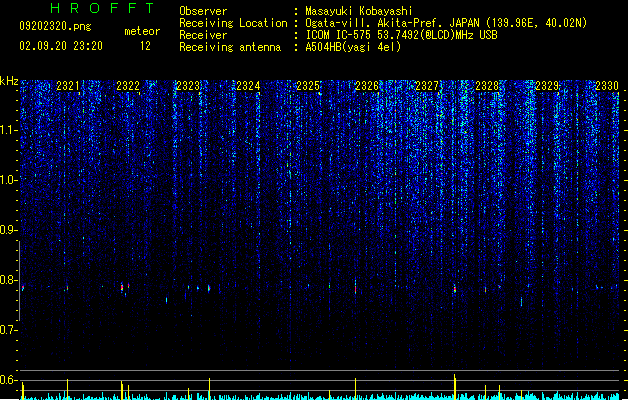Click the 0.9 kHz axis label

tap(8, 230)
